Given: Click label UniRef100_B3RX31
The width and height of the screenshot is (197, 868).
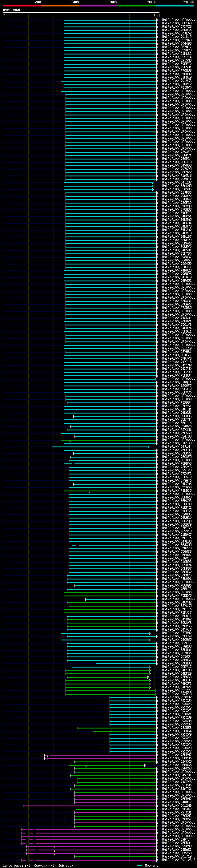Looking at the screenshot, I should tap(176, 301).
